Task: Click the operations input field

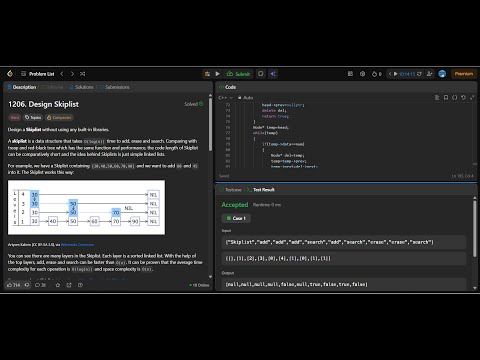Action: [344, 242]
